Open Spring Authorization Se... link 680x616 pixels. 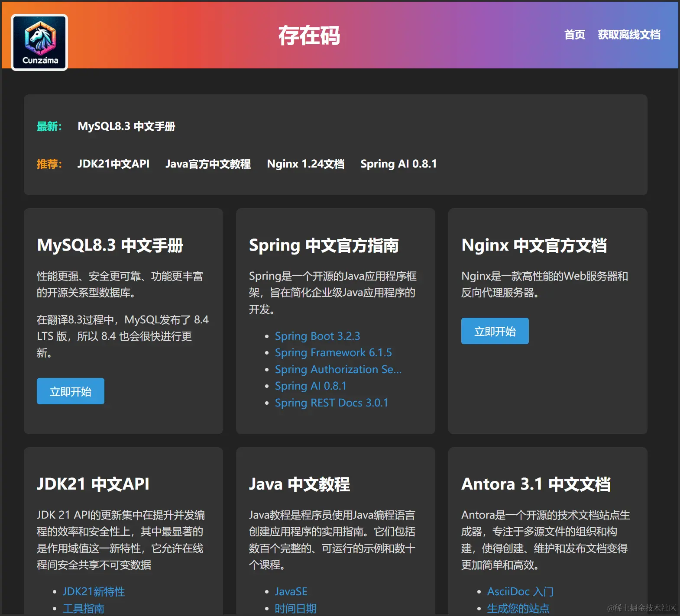[338, 370]
